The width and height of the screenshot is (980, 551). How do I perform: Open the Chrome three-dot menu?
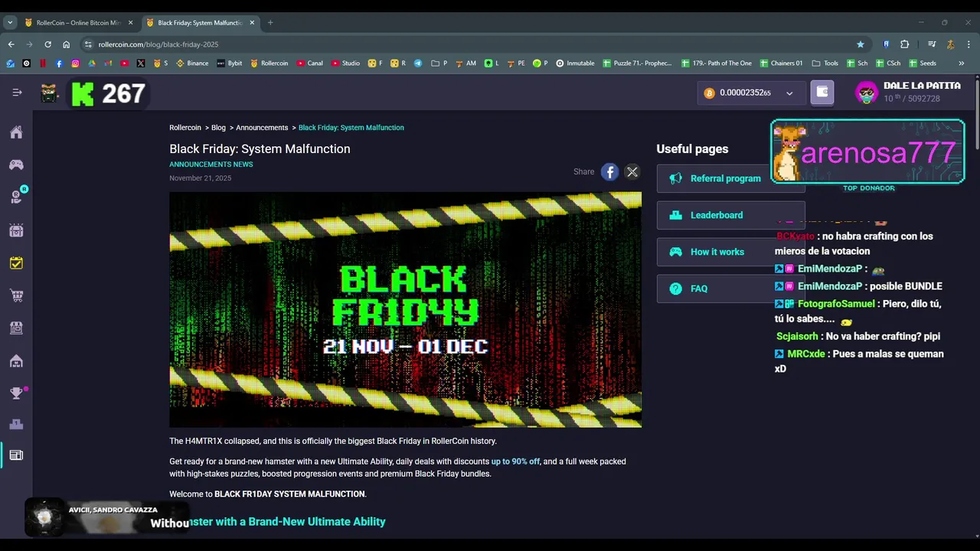click(969, 44)
